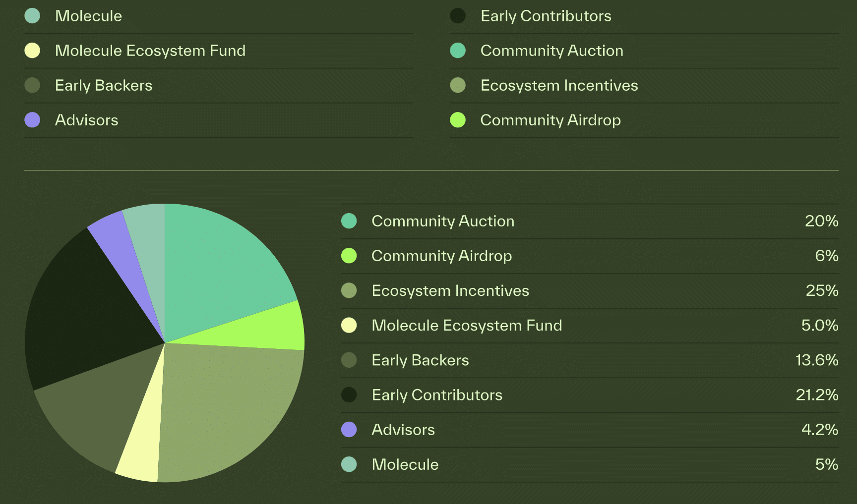Click Advisors dot in table legend
The height and width of the screenshot is (504, 857).
tap(349, 430)
